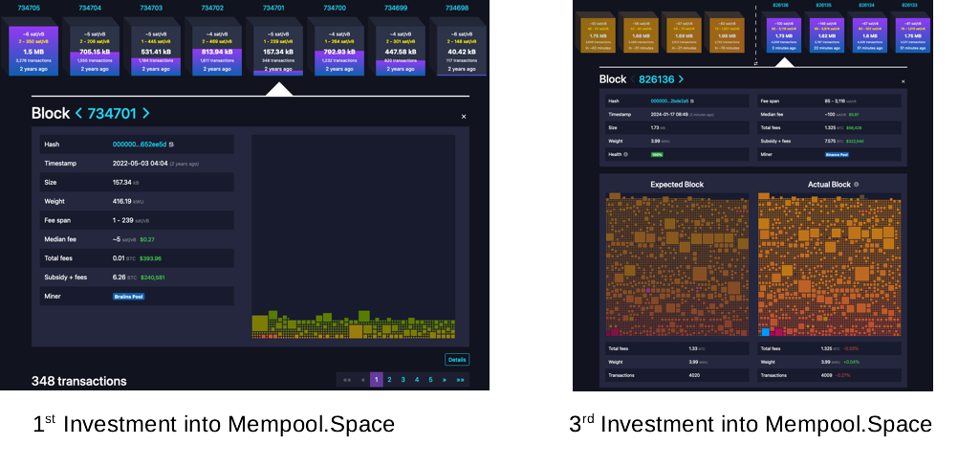Click block height link 734699
The height and width of the screenshot is (467, 980).
coord(396,8)
